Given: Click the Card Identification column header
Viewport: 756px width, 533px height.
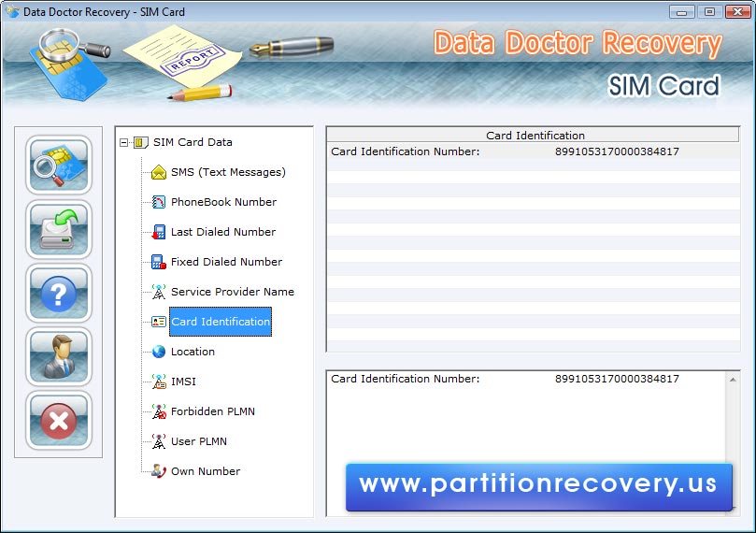Looking at the screenshot, I should point(533,135).
